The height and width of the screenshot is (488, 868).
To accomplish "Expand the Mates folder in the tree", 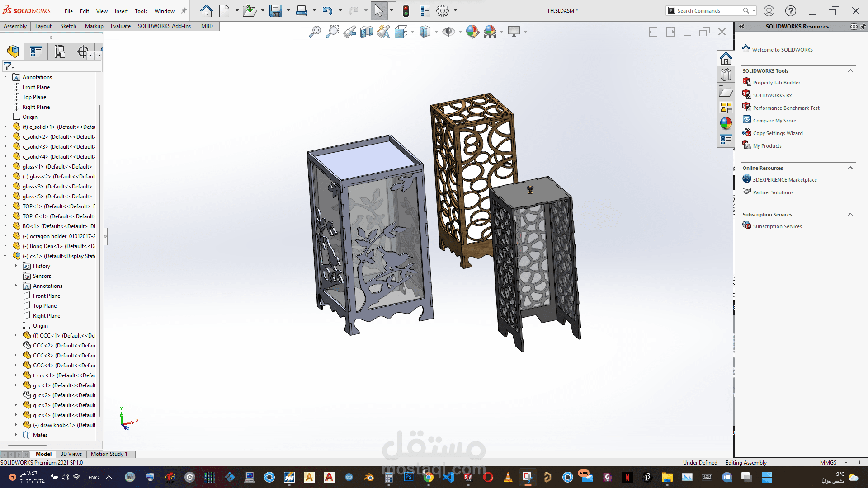I will point(16,435).
